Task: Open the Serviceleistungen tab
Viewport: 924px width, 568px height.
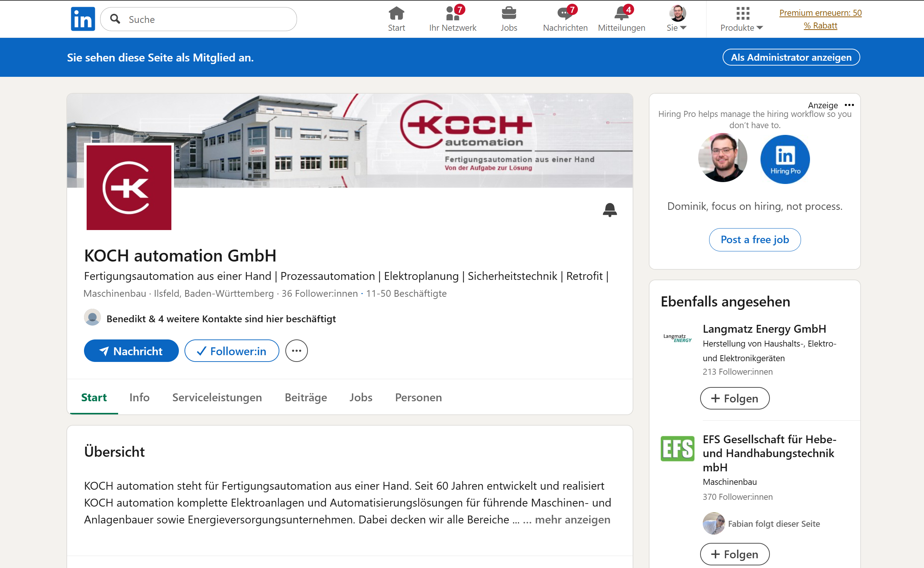Action: [217, 398]
